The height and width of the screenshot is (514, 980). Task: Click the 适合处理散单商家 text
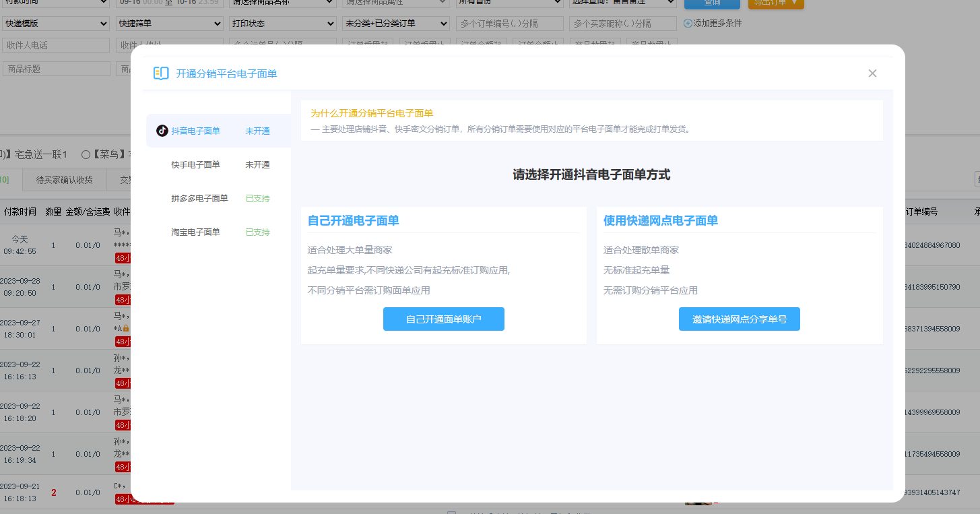tap(641, 250)
